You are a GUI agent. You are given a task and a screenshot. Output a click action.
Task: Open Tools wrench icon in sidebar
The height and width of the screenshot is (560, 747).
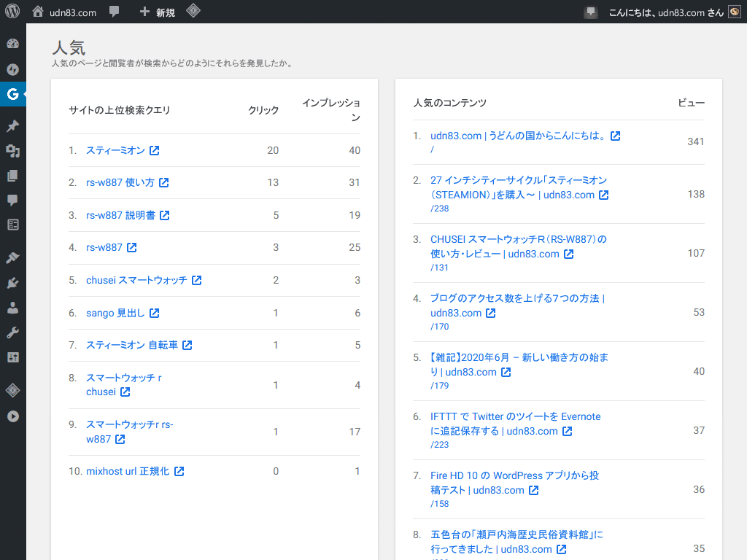pos(13,332)
